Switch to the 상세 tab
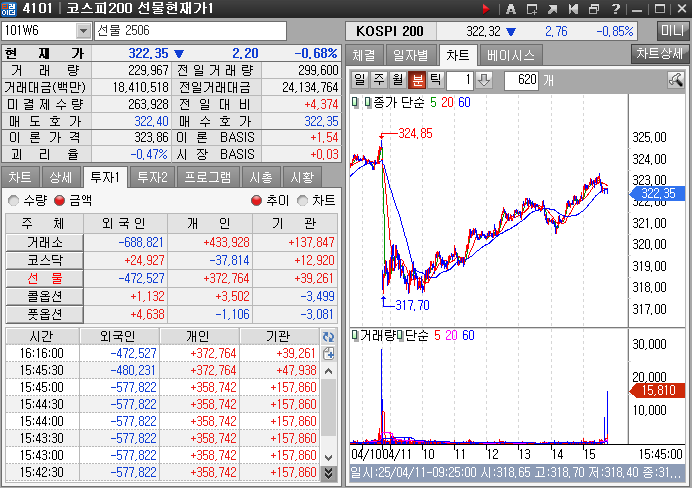Screen dimensions: 692x488 [60, 177]
